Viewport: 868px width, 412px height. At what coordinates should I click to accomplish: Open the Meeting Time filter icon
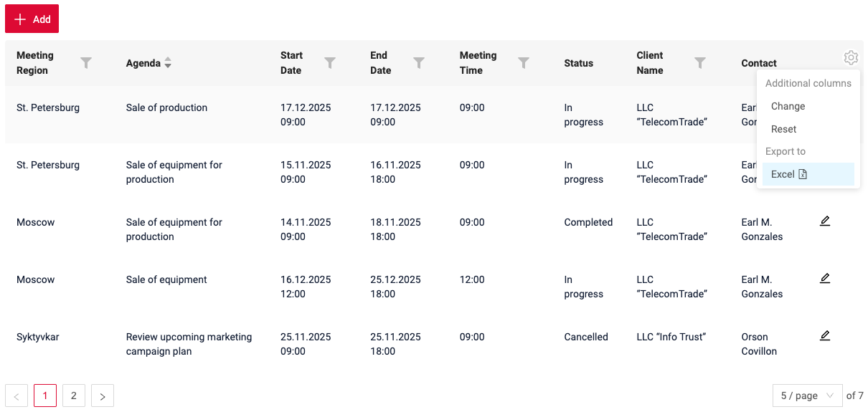click(524, 63)
